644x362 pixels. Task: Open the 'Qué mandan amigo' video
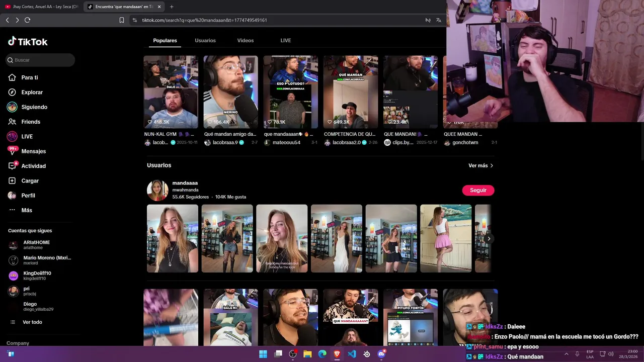coord(231,92)
